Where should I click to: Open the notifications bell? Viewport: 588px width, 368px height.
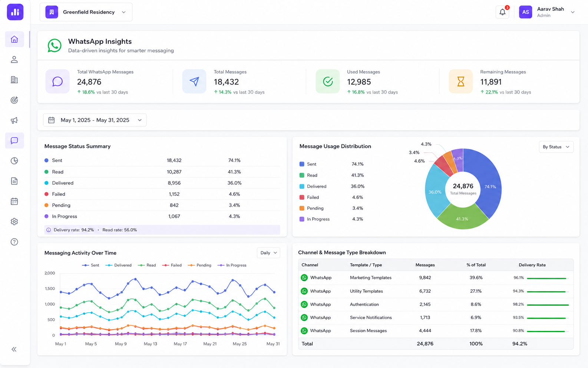502,12
